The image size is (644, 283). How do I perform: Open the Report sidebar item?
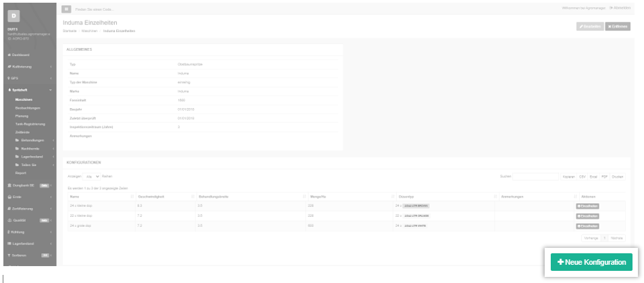(20, 173)
